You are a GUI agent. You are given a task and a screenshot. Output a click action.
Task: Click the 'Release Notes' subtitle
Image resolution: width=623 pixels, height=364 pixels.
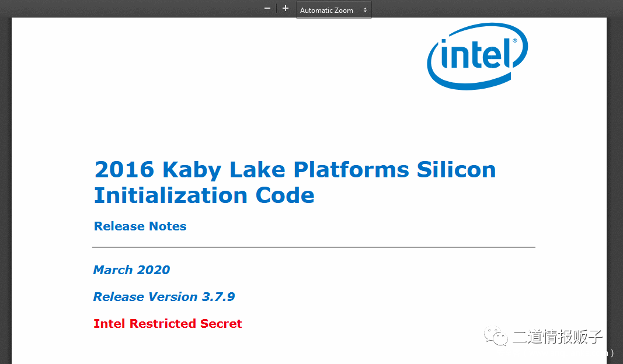point(140,226)
